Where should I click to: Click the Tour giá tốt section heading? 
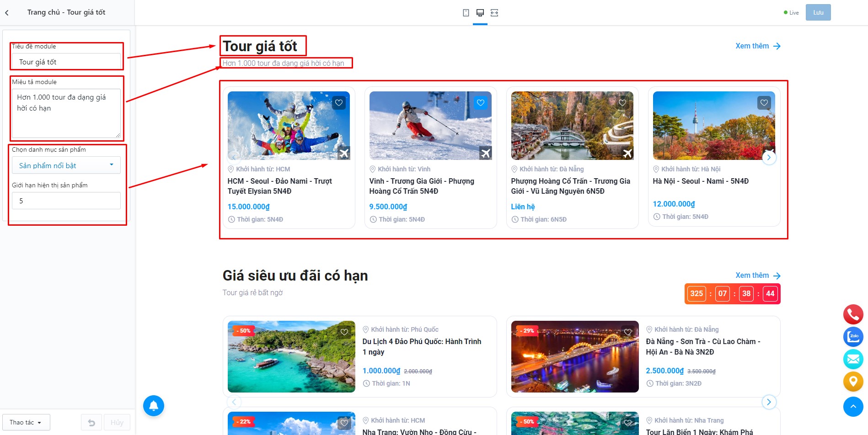tap(260, 46)
